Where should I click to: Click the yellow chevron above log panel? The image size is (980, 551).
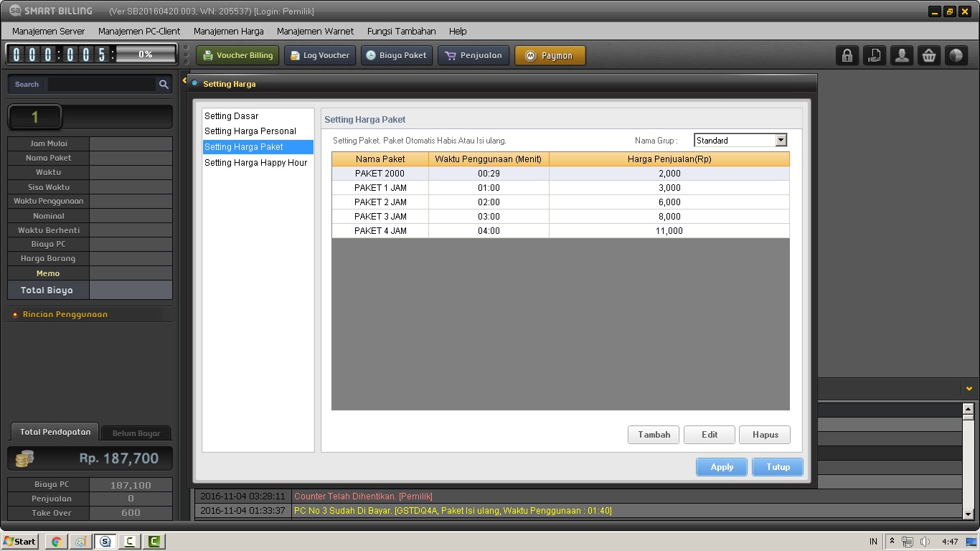[969, 388]
